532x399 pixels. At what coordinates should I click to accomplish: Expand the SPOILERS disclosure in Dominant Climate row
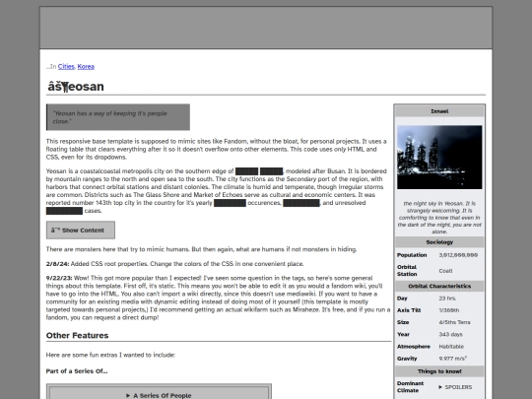pos(455,387)
